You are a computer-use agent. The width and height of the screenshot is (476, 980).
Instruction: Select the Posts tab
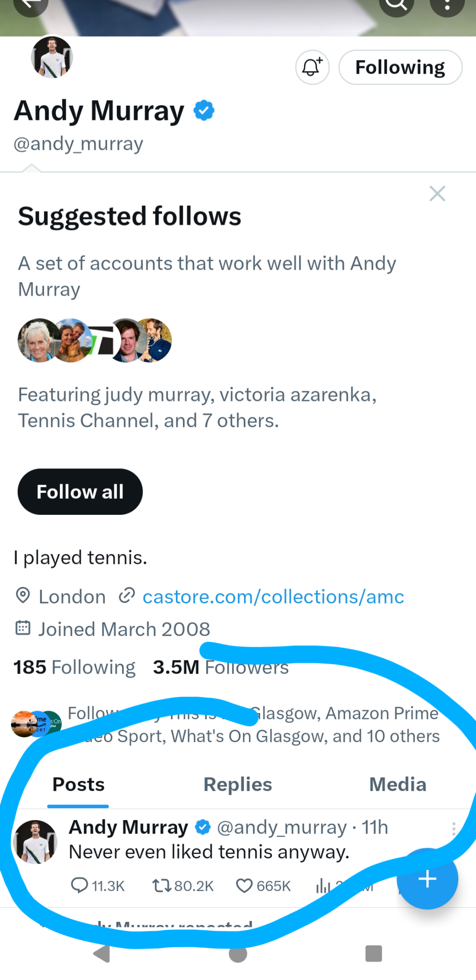coord(79,785)
